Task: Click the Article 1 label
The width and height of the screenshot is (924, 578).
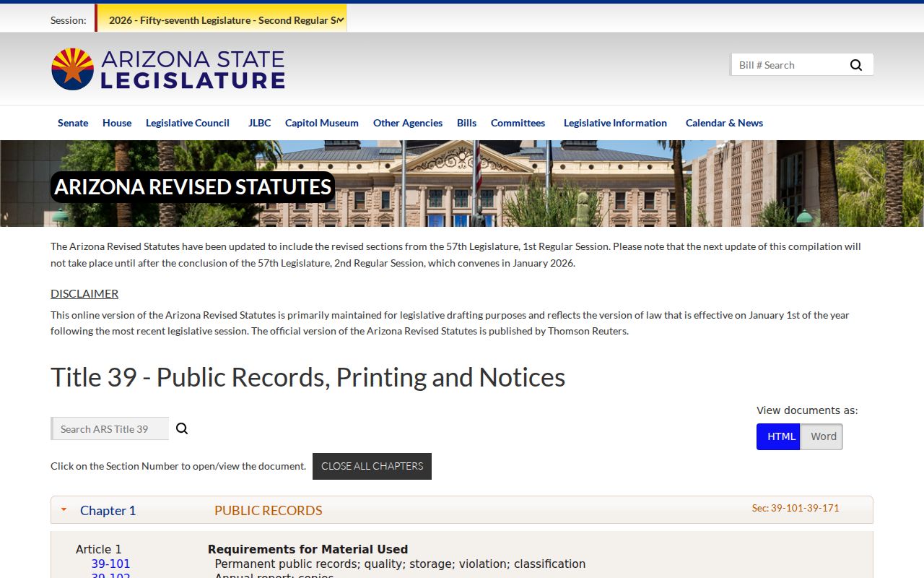Action: (x=99, y=549)
